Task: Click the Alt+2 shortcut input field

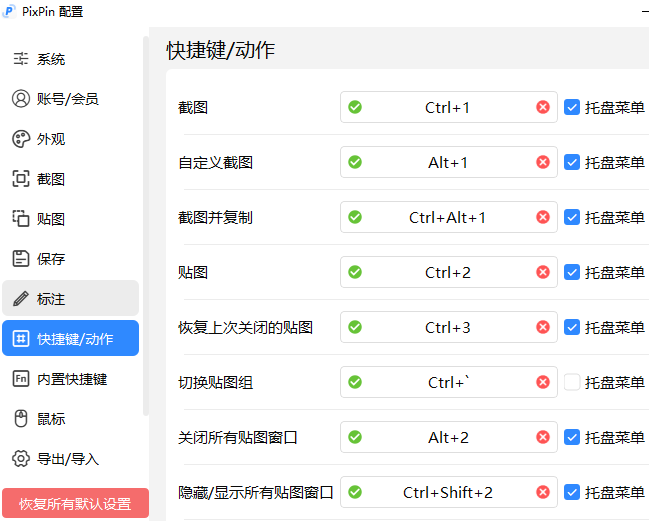Action: tap(448, 437)
